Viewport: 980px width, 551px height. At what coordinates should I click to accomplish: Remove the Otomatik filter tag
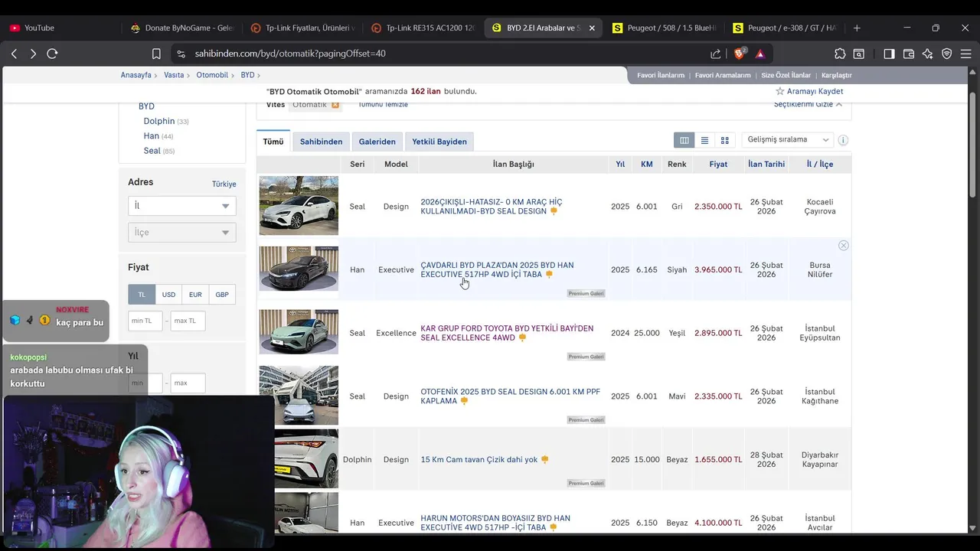tap(335, 105)
